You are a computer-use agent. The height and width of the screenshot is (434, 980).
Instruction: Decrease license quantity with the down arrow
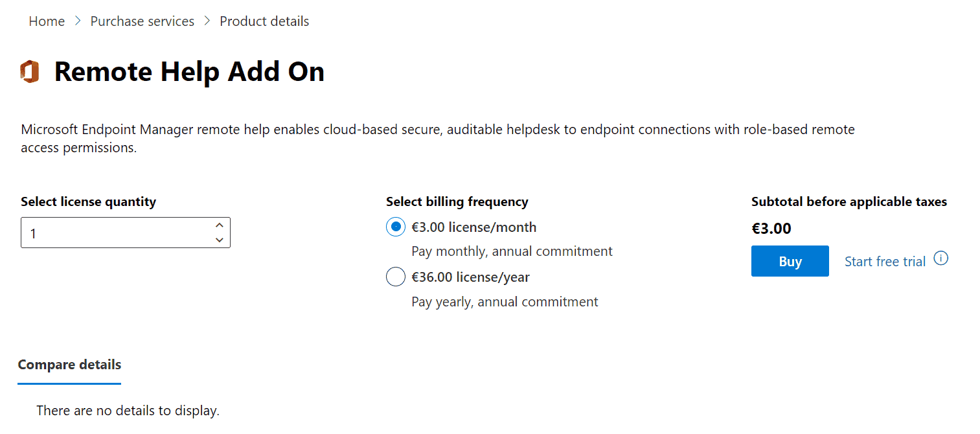(x=220, y=240)
